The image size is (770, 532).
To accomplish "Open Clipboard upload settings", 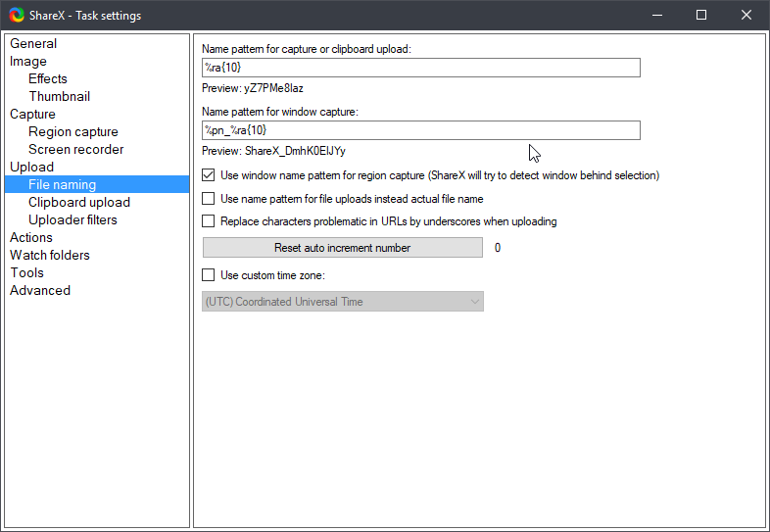I will 79,203.
